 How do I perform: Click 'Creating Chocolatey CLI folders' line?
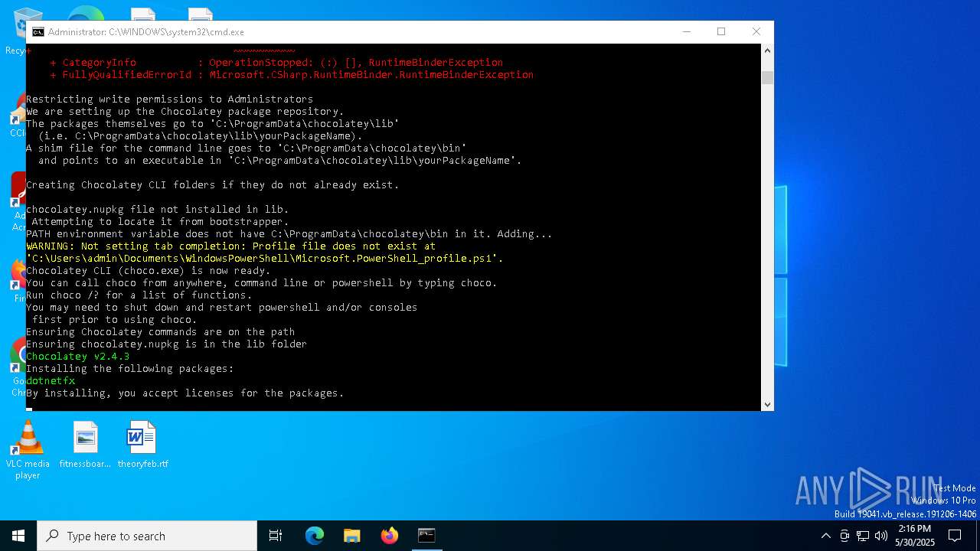point(212,184)
